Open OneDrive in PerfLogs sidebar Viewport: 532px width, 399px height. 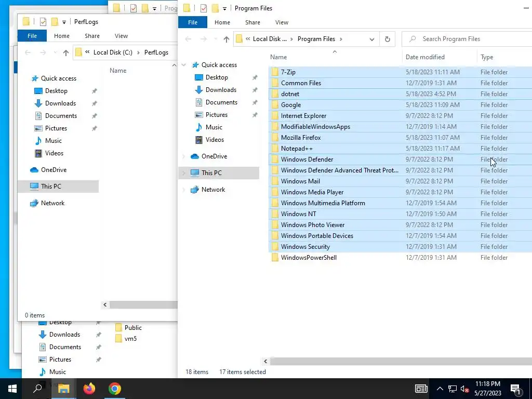[x=54, y=170]
